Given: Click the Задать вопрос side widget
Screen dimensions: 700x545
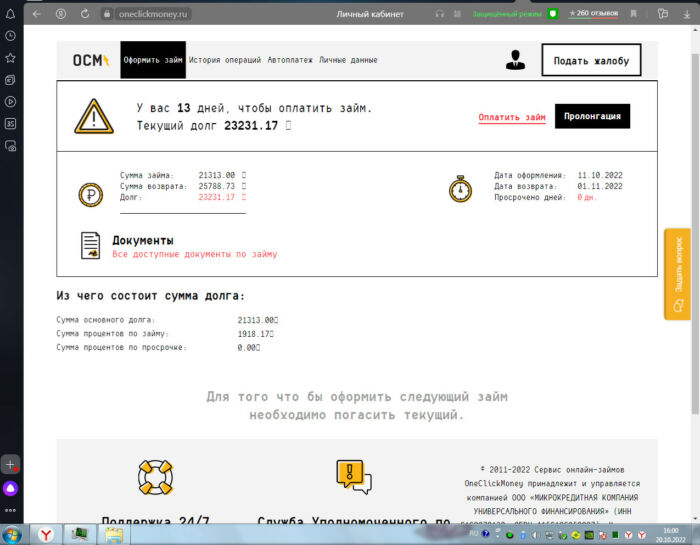Looking at the screenshot, I should click(x=677, y=273).
